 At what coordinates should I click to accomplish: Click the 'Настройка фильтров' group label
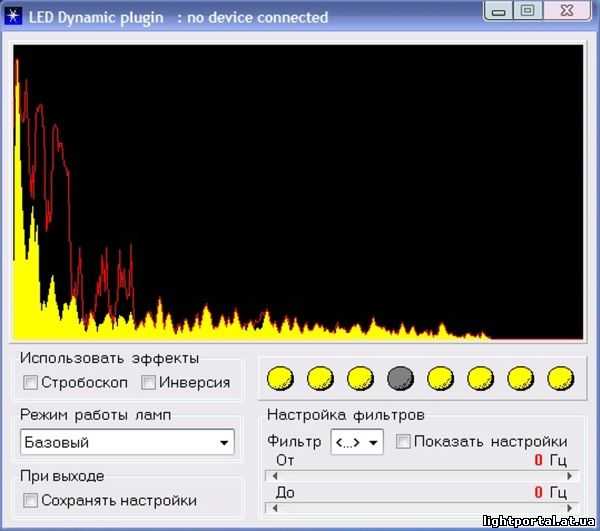pos(346,415)
